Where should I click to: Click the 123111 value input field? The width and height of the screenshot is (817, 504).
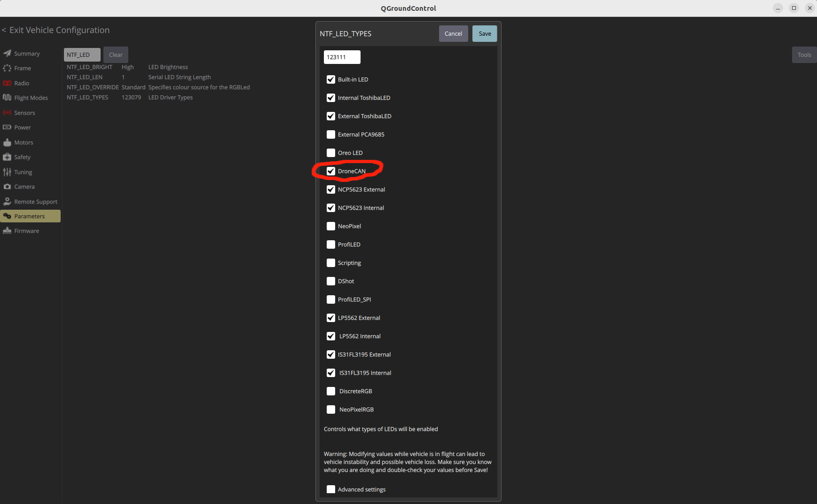342,57
